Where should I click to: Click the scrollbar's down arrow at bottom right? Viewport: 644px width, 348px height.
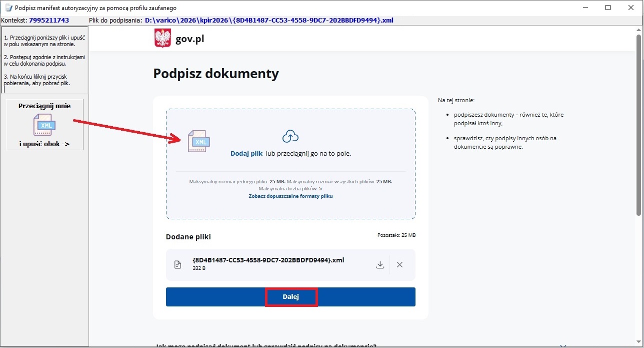tap(638, 343)
